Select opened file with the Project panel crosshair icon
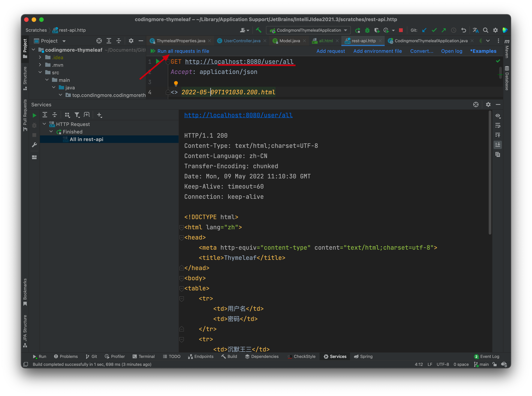The width and height of the screenshot is (532, 396). pyautogui.click(x=99, y=41)
